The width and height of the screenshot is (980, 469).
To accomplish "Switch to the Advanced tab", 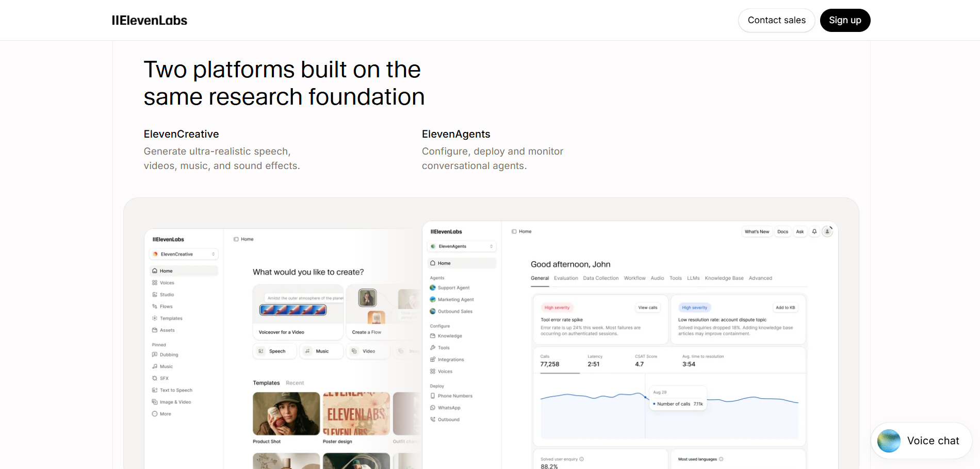I will pyautogui.click(x=760, y=278).
